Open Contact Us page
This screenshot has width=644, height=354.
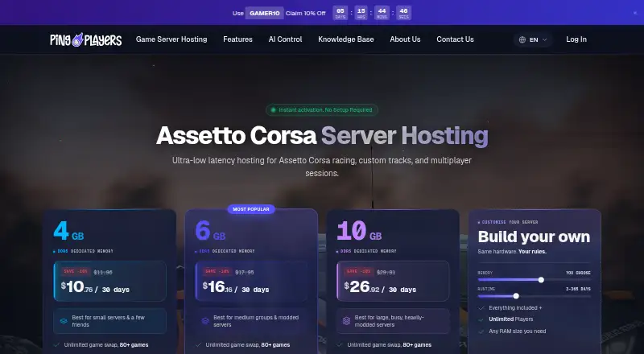(x=455, y=39)
